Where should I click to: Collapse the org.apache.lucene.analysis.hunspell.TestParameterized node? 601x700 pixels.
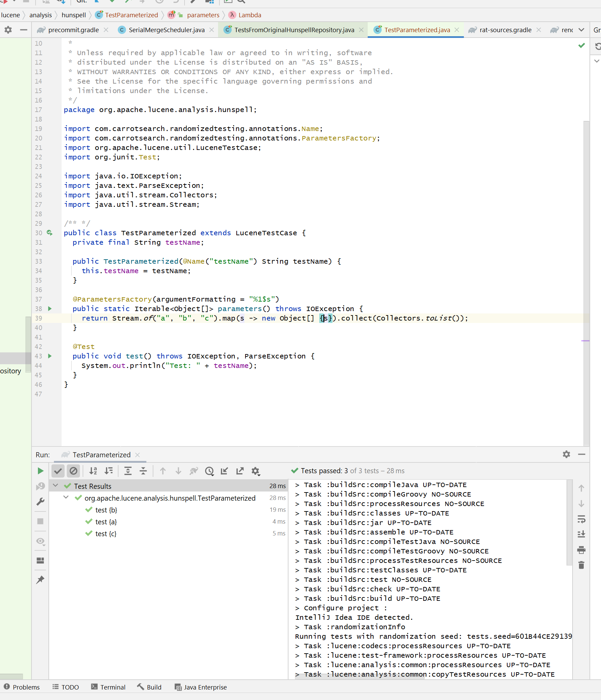click(x=66, y=498)
